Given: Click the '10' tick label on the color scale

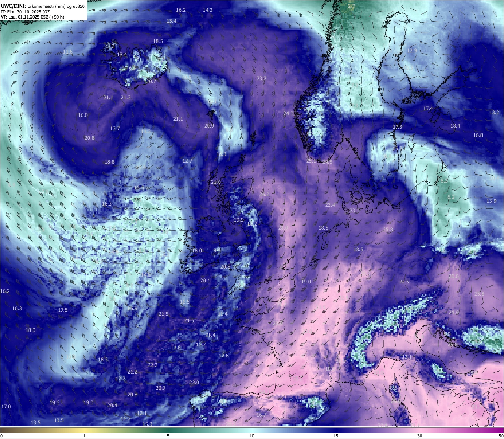Looking at the screenshot, I should tap(252, 436).
